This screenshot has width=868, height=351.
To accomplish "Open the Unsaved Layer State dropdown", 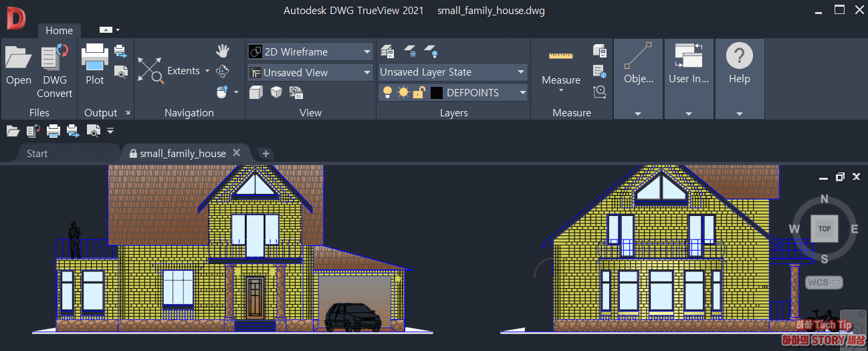I will [x=521, y=72].
